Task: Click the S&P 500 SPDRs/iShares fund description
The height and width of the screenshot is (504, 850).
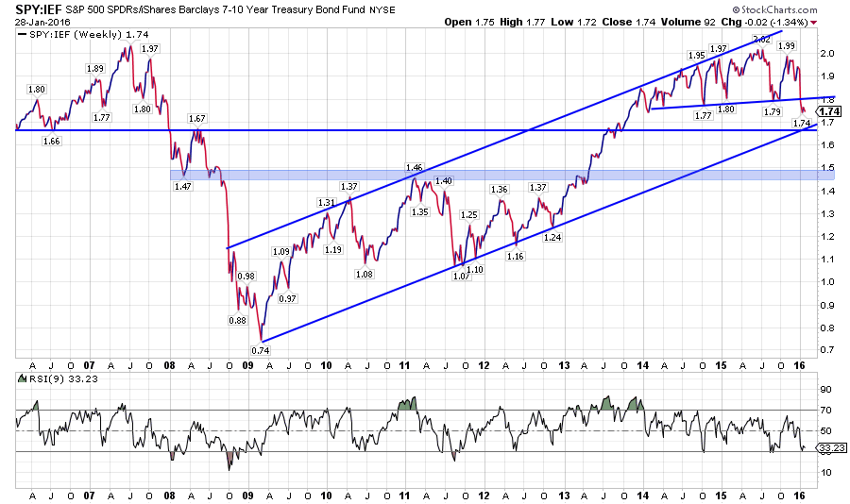Action: tap(213, 9)
